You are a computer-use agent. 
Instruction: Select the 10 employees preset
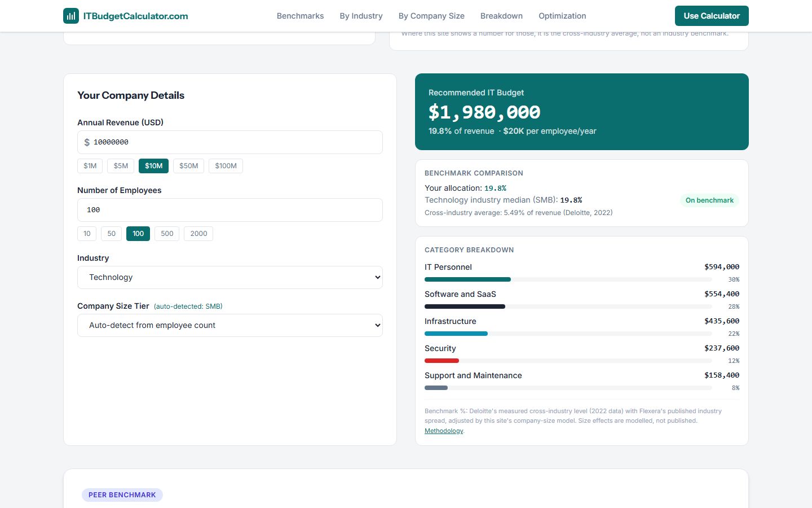(87, 234)
